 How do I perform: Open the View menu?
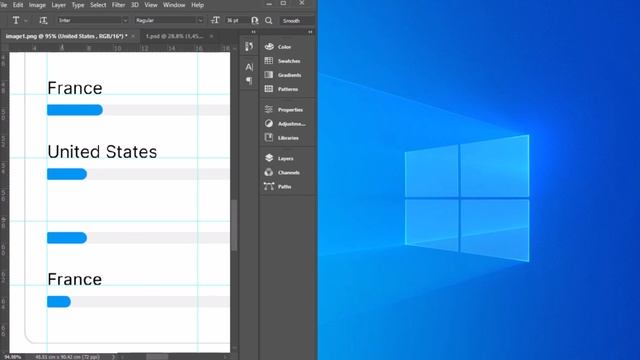[151, 5]
